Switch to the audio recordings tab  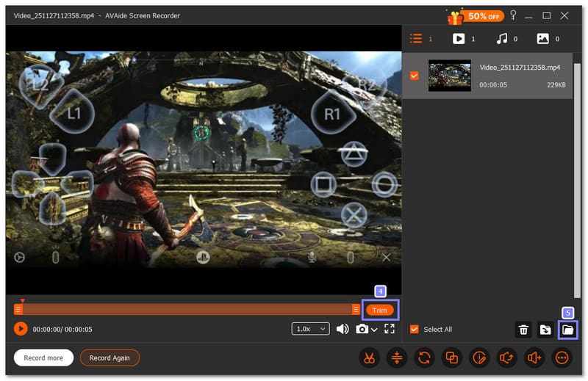501,39
